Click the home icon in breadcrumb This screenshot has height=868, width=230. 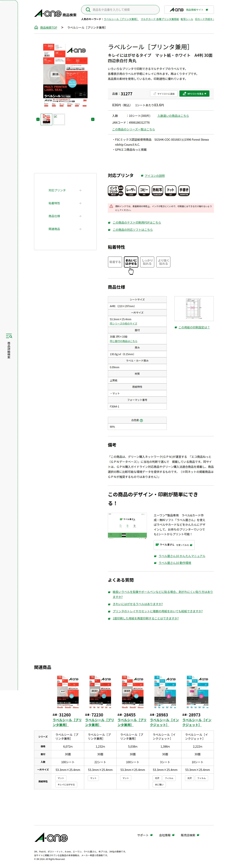tap(36, 28)
